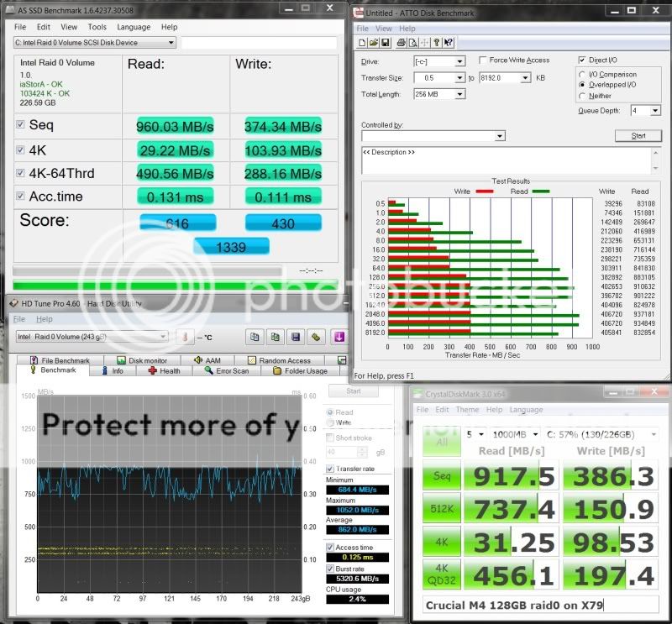Click the Open folder icon in ATTO toolbar

[x=374, y=43]
